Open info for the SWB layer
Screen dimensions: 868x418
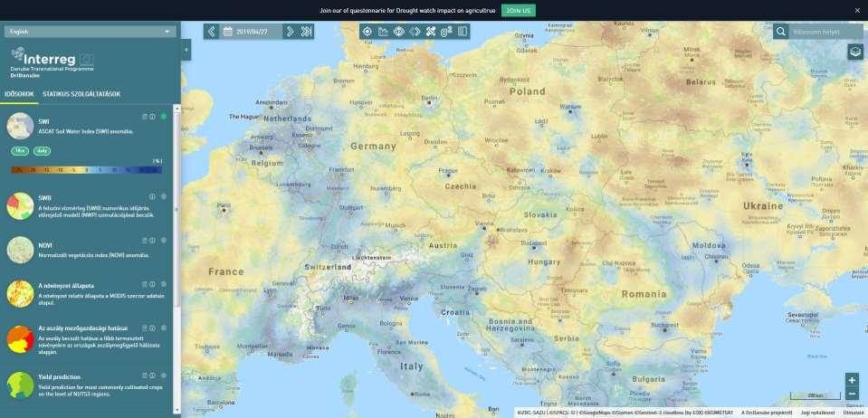pos(152,196)
